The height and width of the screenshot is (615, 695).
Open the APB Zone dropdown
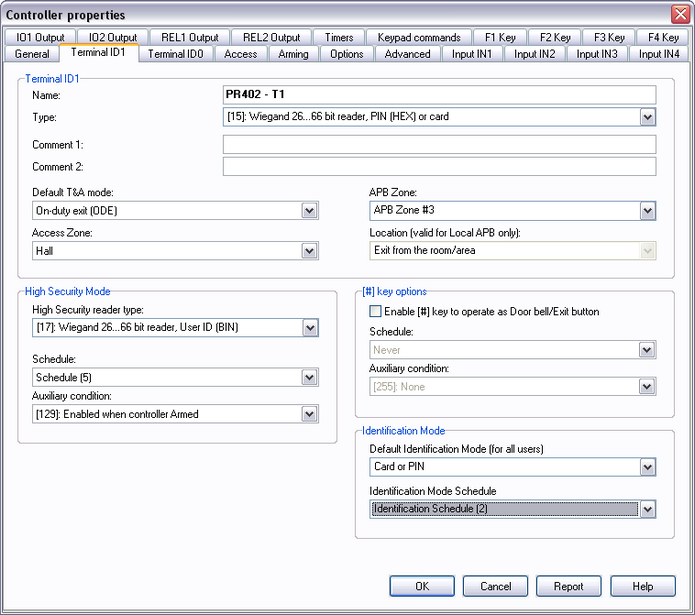[647, 211]
